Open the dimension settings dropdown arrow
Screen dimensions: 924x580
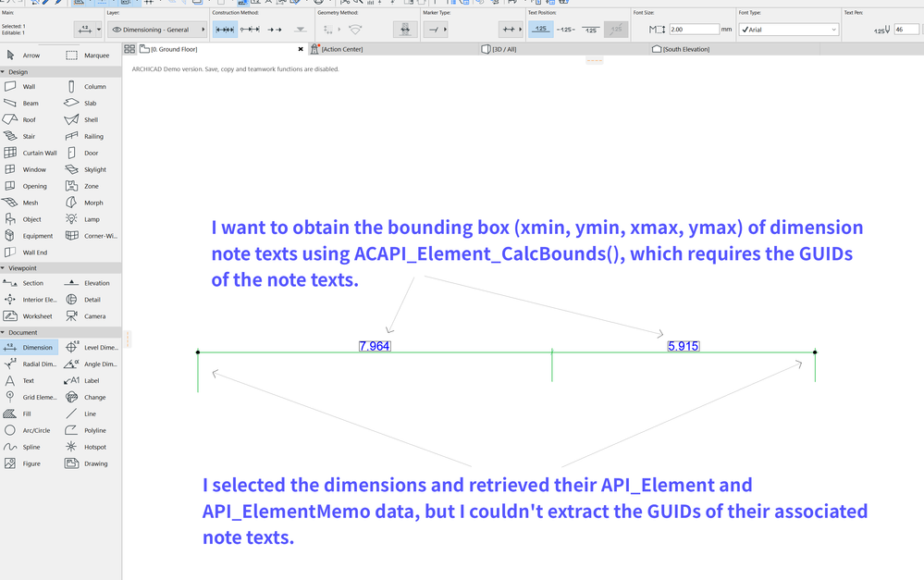98,29
